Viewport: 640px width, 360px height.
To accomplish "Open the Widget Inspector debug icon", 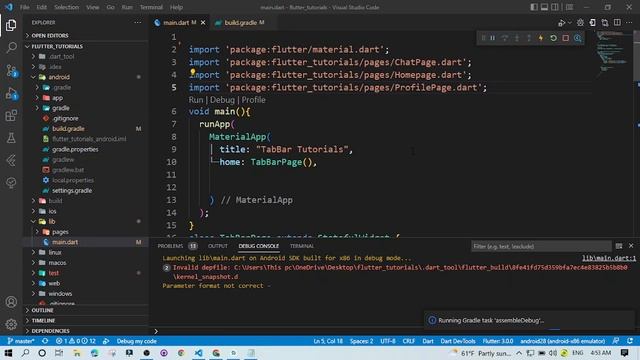I will click(x=578, y=38).
